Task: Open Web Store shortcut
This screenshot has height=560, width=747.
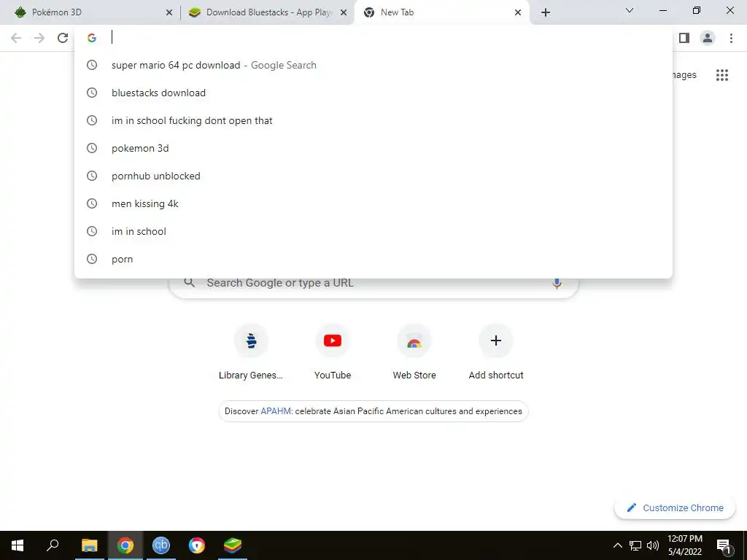Action: click(414, 352)
